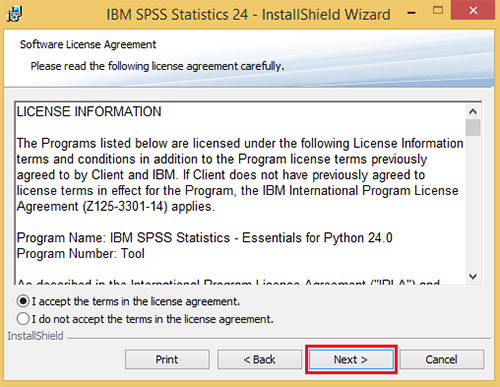Close the installer window with X

pyautogui.click(x=473, y=10)
